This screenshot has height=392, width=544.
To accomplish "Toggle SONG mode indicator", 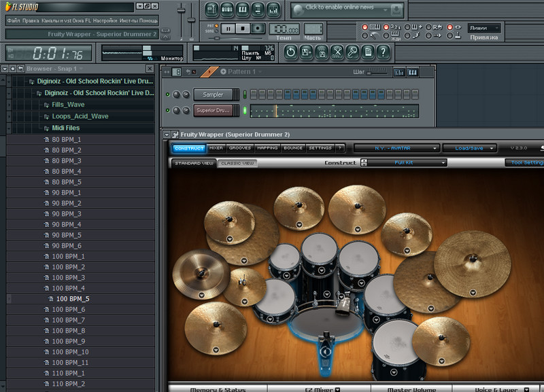I will [x=215, y=31].
